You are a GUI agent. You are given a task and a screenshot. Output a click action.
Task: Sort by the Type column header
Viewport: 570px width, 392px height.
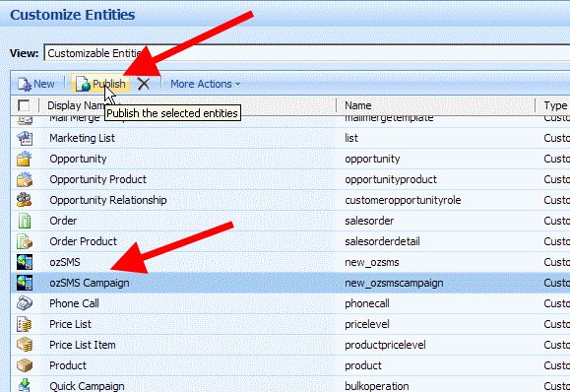555,105
